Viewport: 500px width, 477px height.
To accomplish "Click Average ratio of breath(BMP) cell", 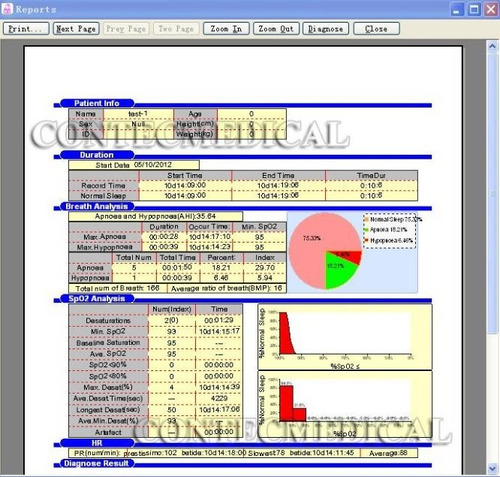I will click(226, 288).
